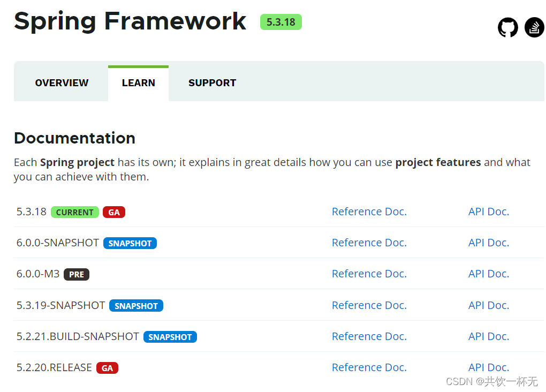
Task: Click the Spring Framework page title
Action: click(x=130, y=21)
